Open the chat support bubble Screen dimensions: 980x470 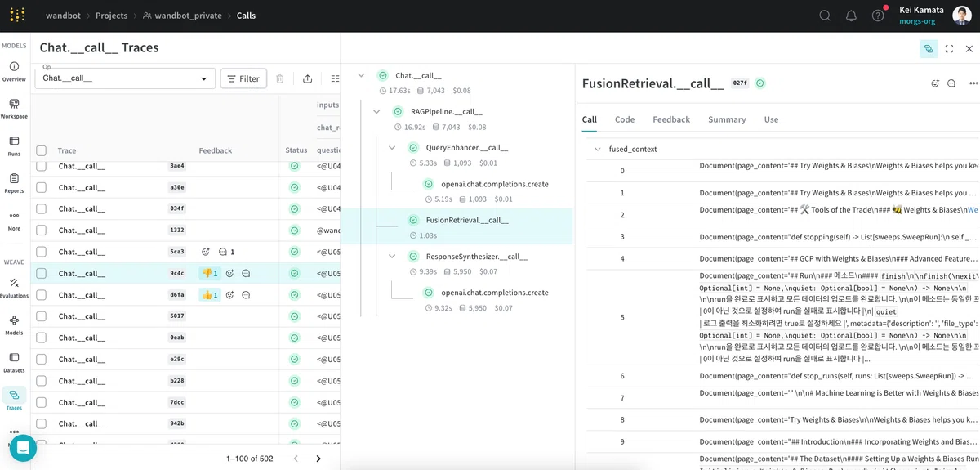pyautogui.click(x=23, y=448)
